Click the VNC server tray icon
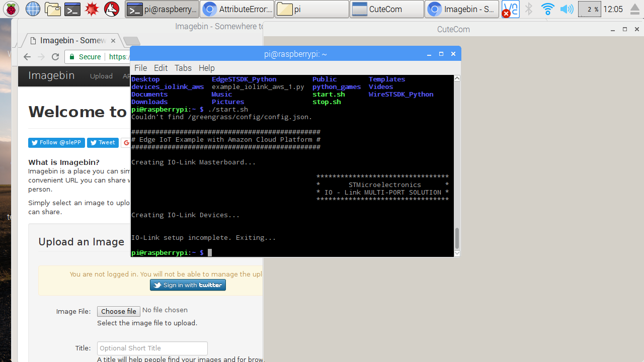Screen dimensions: 644x362 click(x=510, y=9)
